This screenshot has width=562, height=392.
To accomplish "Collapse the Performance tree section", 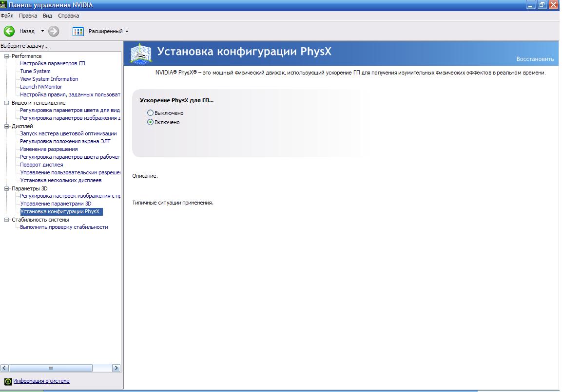I will (7, 56).
